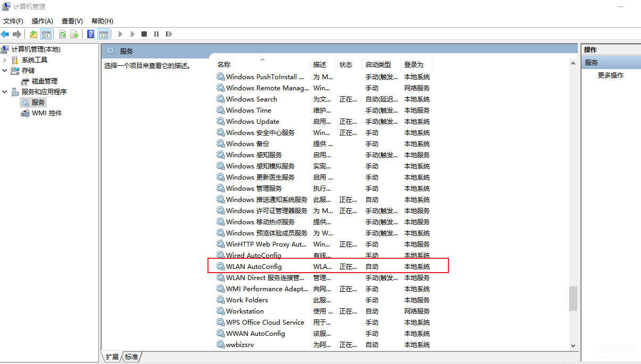The height and width of the screenshot is (364, 641).
Task: Click the Export List toolbar icon
Action: click(x=74, y=34)
